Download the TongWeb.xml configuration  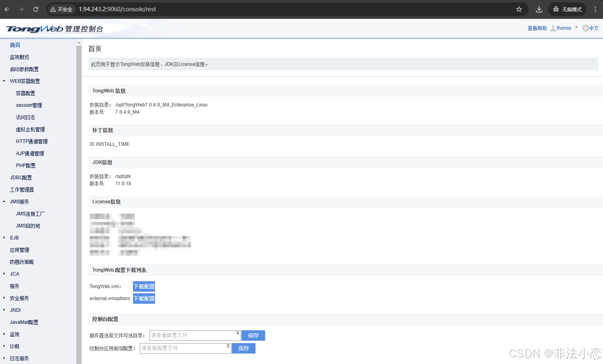pos(144,286)
